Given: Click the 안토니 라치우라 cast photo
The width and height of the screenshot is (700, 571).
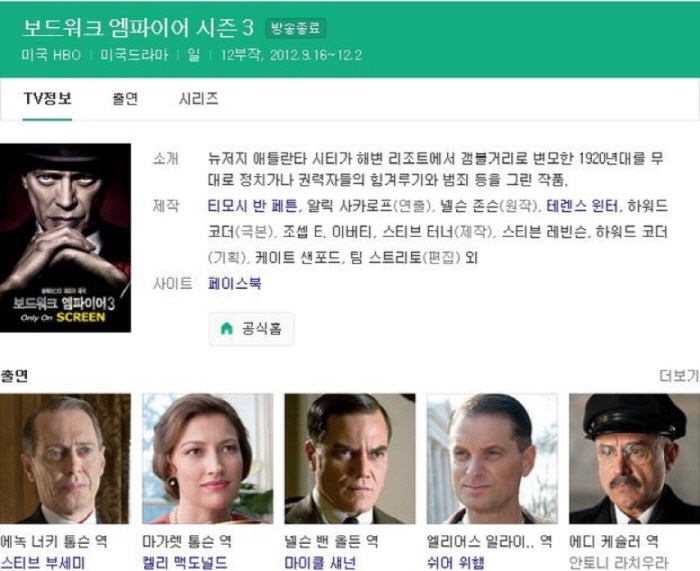Looking at the screenshot, I should pyautogui.click(x=634, y=458).
